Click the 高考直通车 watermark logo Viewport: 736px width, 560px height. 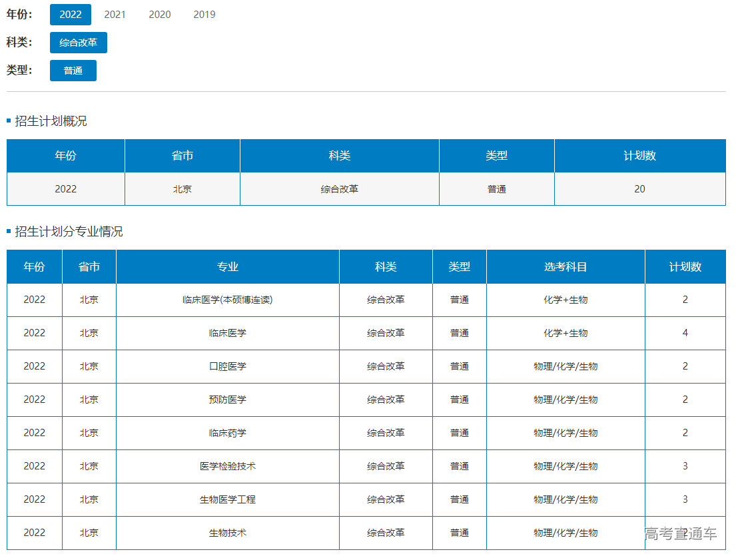click(x=680, y=533)
